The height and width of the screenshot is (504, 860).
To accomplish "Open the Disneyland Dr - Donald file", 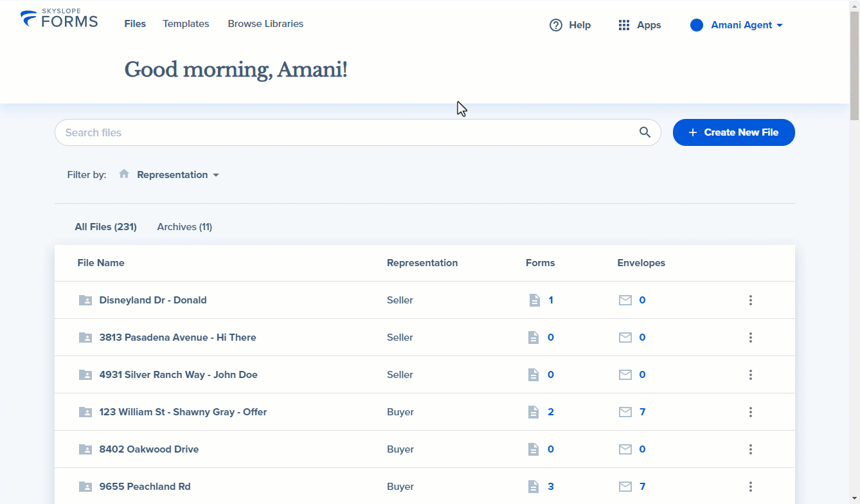I will click(153, 300).
